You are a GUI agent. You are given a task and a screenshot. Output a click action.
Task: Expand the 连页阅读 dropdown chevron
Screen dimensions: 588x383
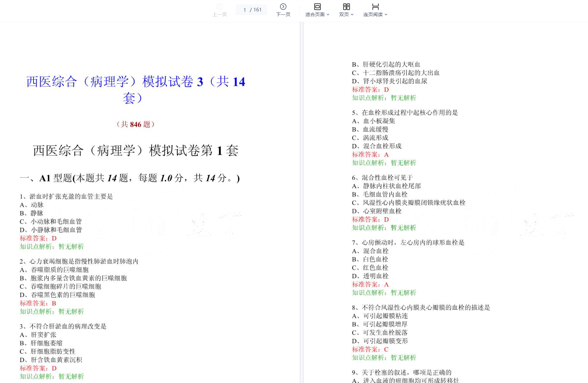(386, 14)
